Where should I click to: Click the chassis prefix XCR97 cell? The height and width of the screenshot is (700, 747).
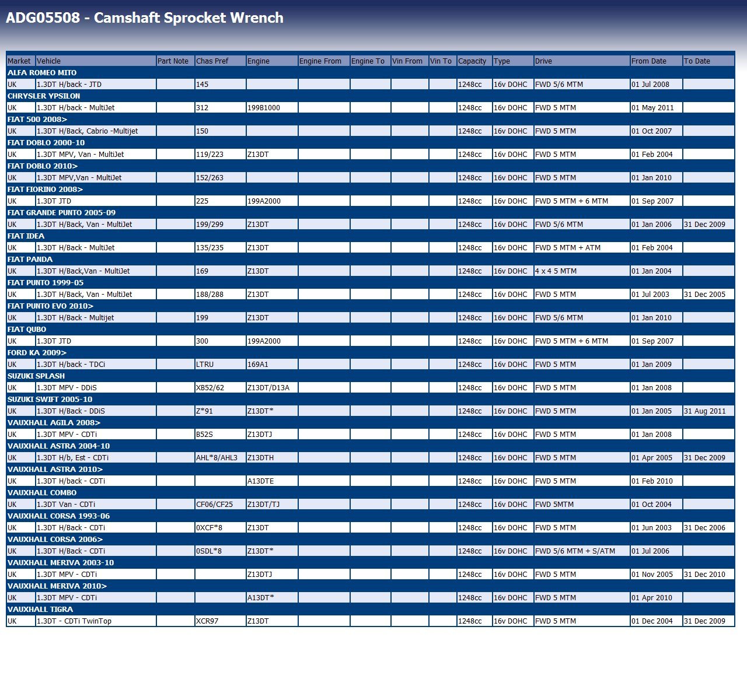(220, 621)
